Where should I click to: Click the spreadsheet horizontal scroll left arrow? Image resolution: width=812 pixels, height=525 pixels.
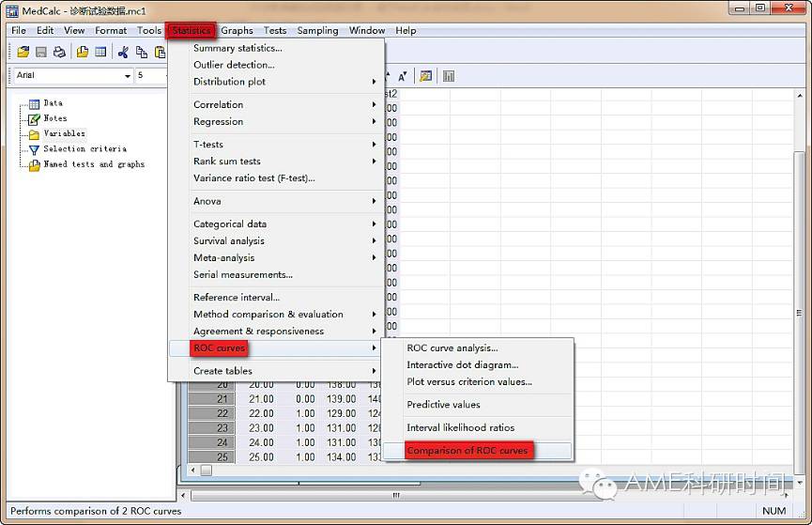(193, 471)
